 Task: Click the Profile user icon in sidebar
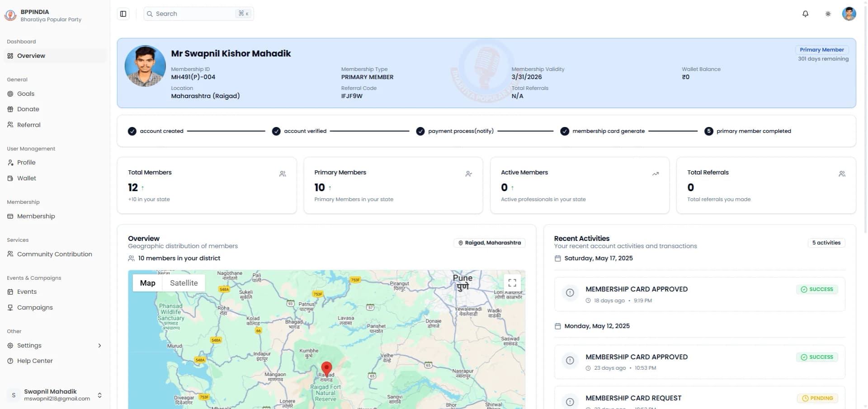10,163
